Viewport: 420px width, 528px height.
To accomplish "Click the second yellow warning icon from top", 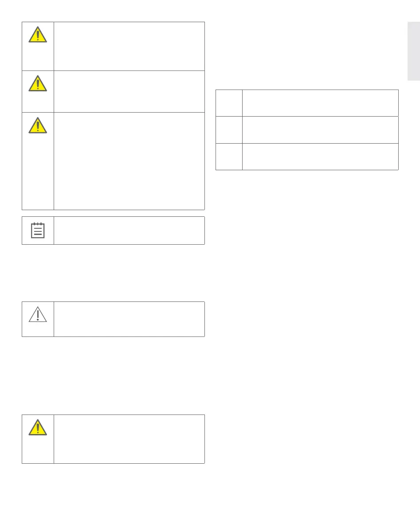I will (38, 82).
